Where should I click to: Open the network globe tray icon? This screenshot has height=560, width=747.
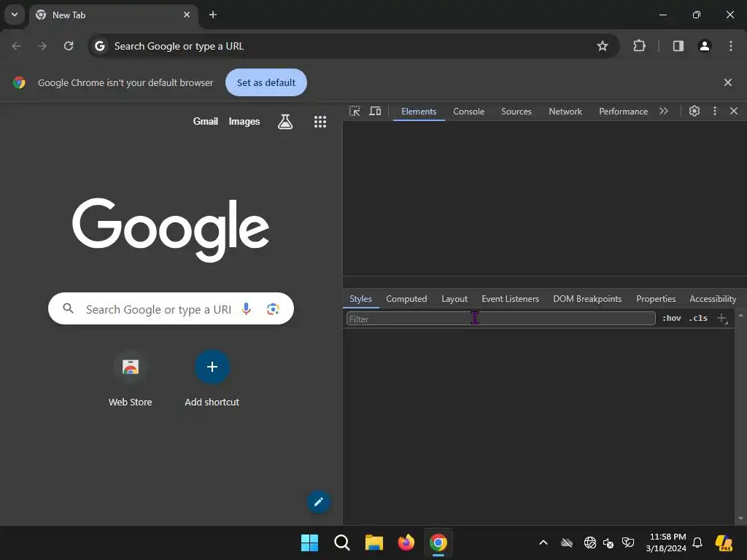pyautogui.click(x=589, y=542)
